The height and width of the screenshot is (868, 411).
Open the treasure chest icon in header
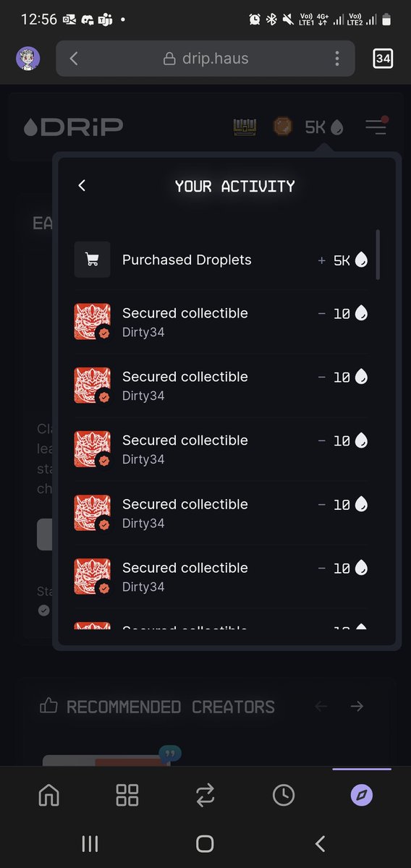coord(245,127)
